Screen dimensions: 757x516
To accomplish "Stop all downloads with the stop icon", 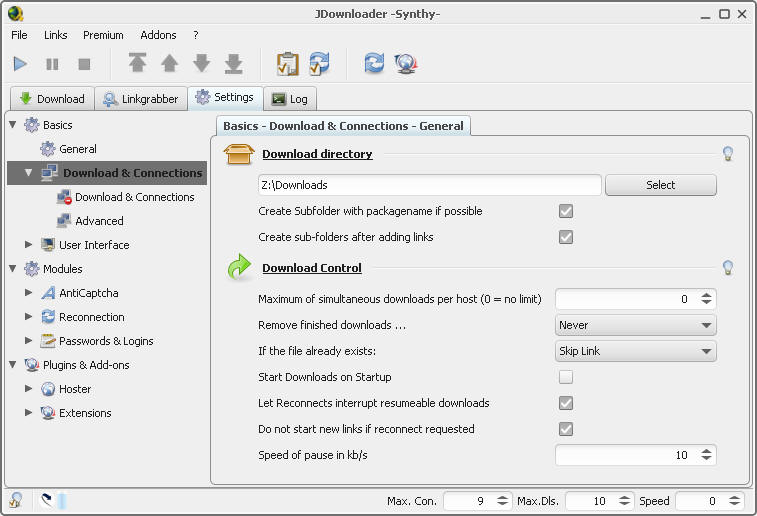I will pos(84,64).
